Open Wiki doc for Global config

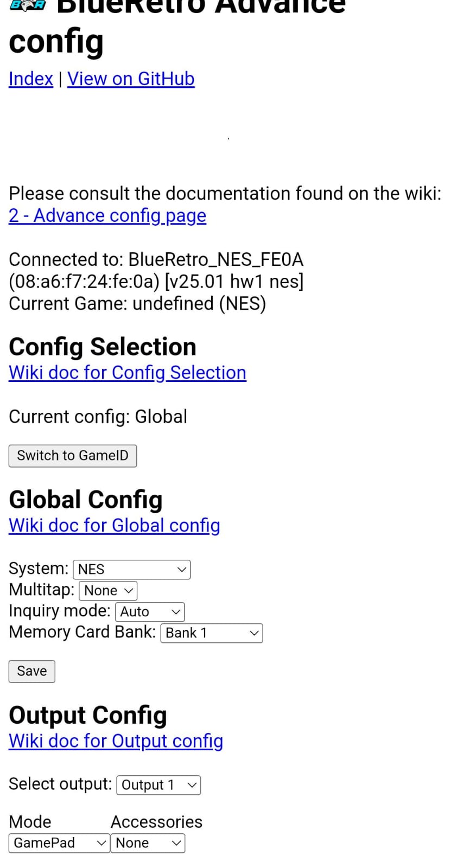tap(115, 525)
